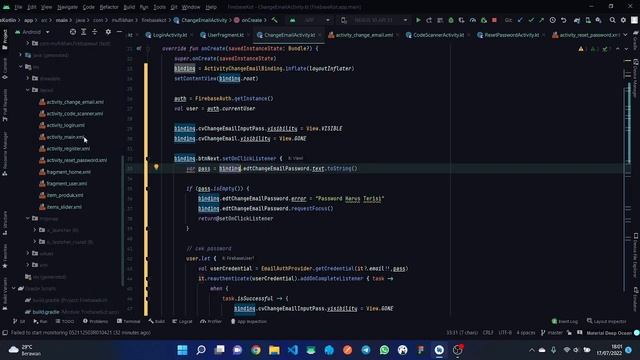Open Project panel options gear
The width and height of the screenshot is (640, 360).
pyautogui.click(x=108, y=32)
